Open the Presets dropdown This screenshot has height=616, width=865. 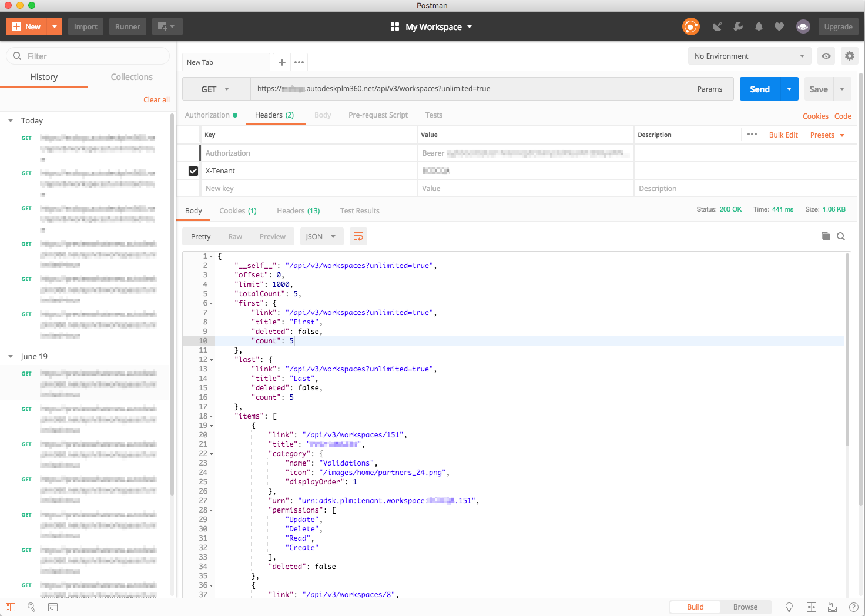pyautogui.click(x=827, y=135)
